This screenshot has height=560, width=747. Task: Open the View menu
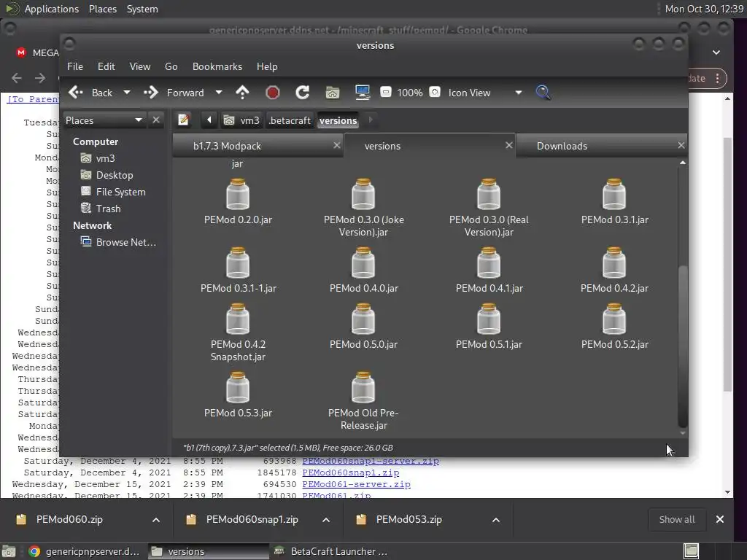140,66
